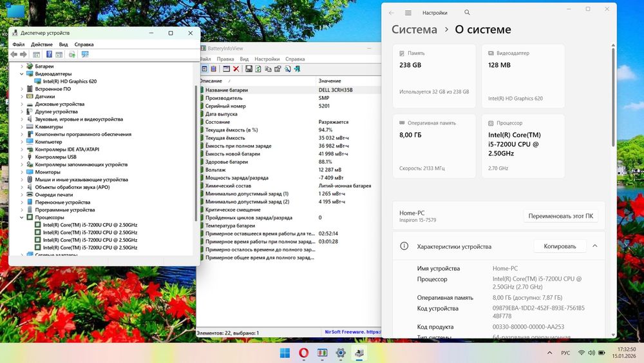Expand the Контроллеры USB node
Viewport: 644px width, 363px height.
pyautogui.click(x=22, y=157)
